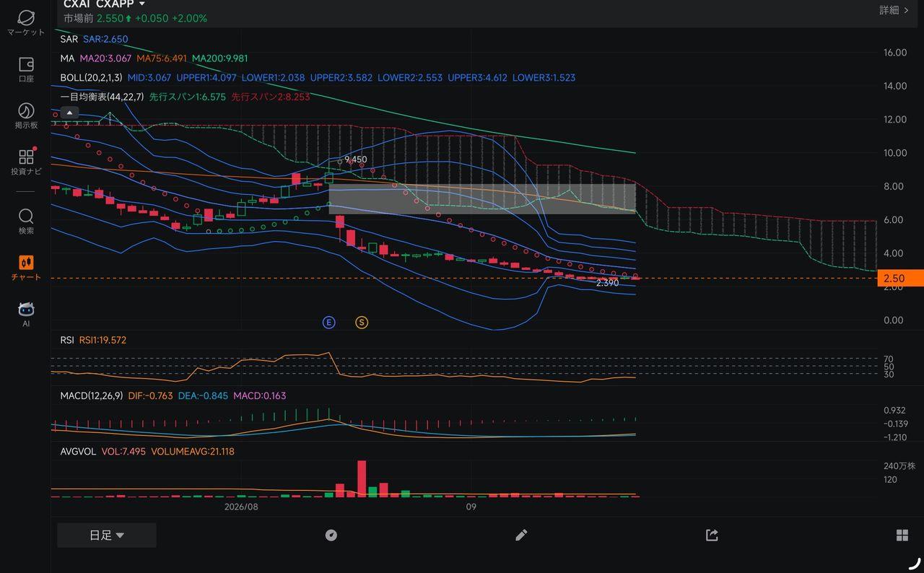924x573 pixels.
Task: Click the SAR indicator label
Action: [x=69, y=39]
